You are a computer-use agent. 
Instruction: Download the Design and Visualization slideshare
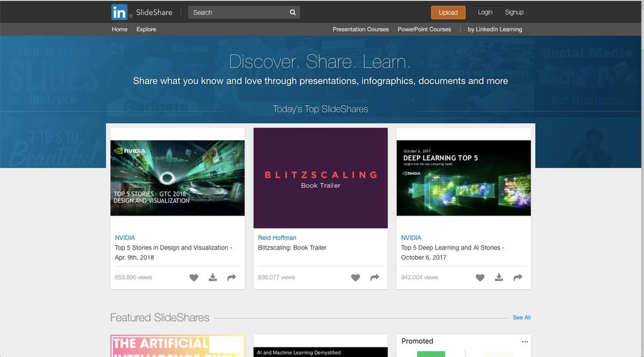pyautogui.click(x=213, y=277)
